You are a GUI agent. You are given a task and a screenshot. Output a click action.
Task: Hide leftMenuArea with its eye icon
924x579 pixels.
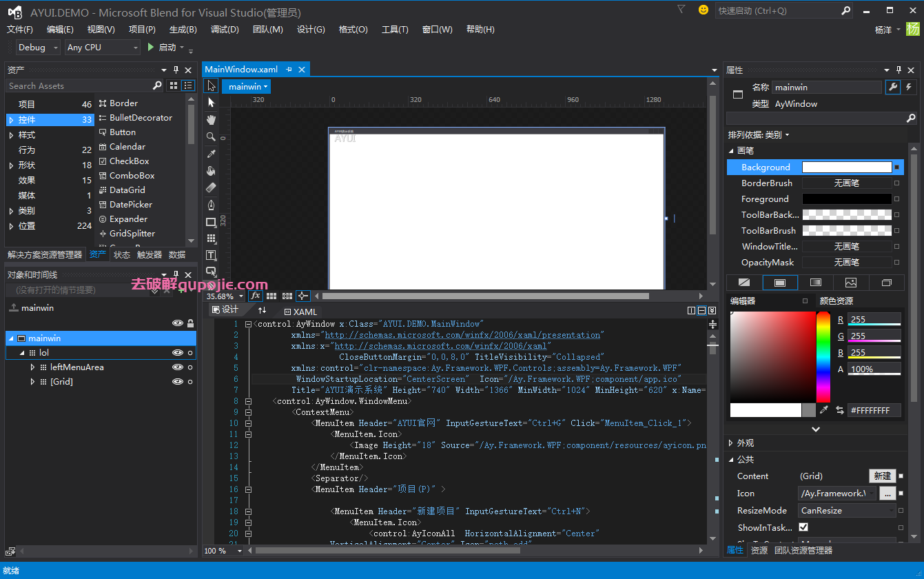point(178,367)
